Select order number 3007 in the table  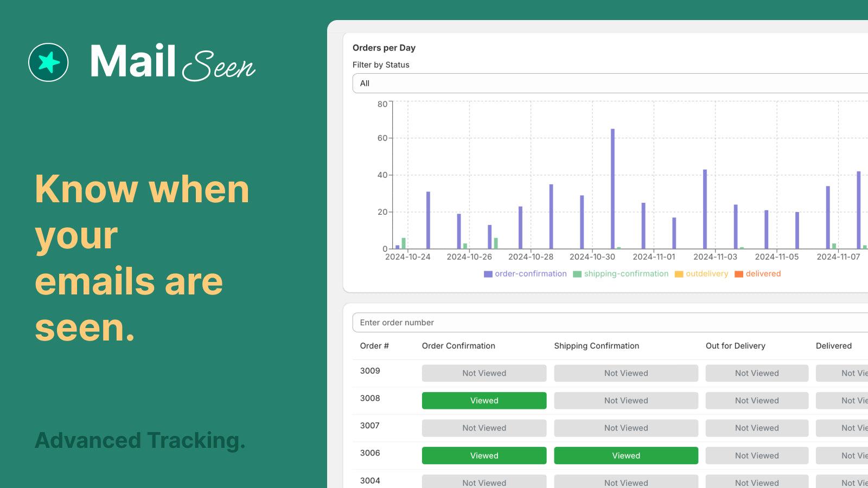[x=369, y=427]
